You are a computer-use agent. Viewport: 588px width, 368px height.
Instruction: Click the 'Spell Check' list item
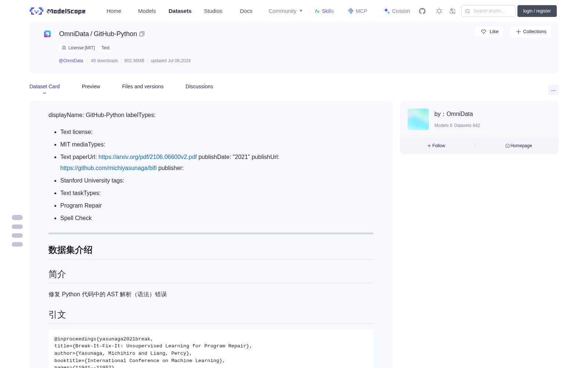[x=76, y=218]
